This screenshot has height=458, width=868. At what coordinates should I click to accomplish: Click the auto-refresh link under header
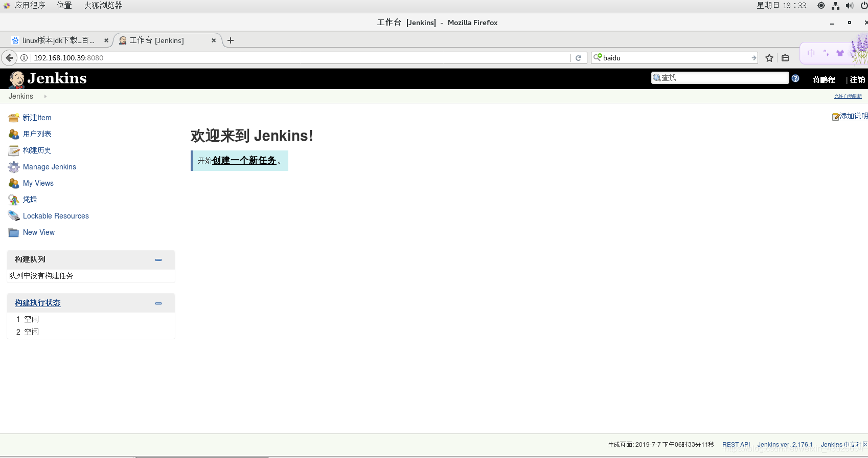pyautogui.click(x=848, y=96)
